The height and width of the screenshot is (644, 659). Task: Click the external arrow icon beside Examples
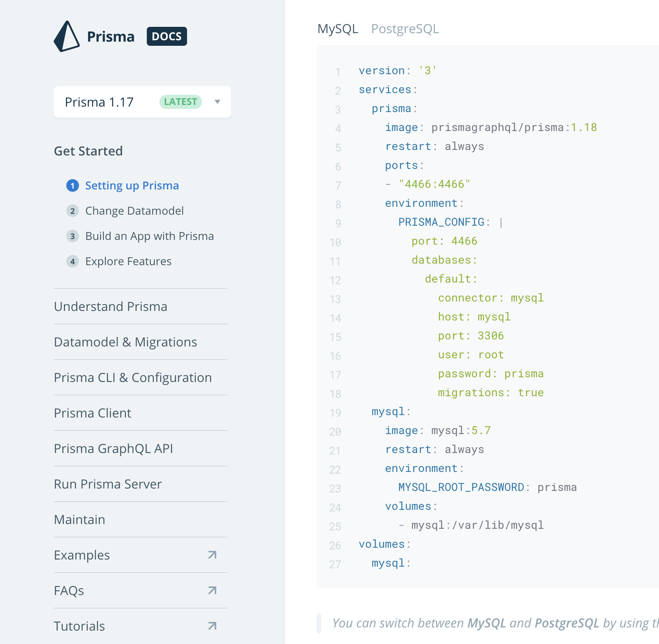click(212, 555)
